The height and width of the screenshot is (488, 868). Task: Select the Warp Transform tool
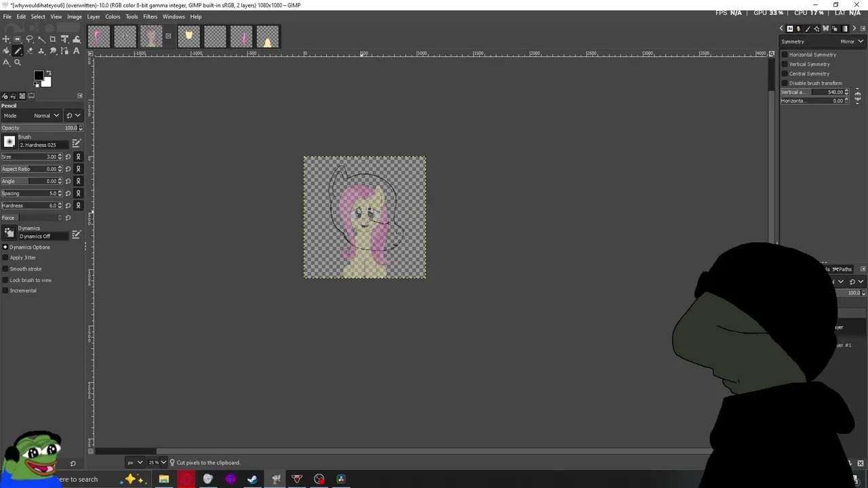[x=76, y=39]
